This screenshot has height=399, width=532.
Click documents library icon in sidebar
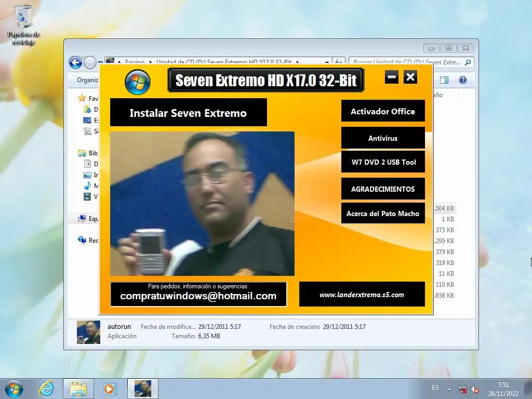click(87, 164)
